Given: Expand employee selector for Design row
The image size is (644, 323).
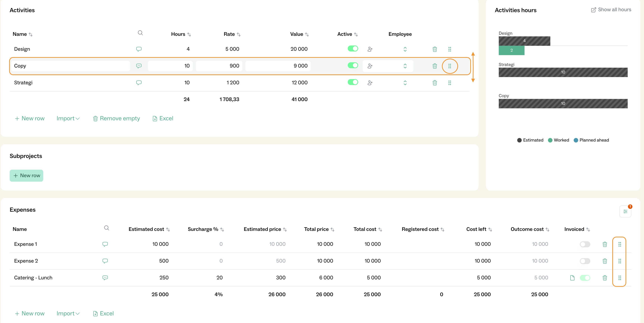Looking at the screenshot, I should coord(405,49).
